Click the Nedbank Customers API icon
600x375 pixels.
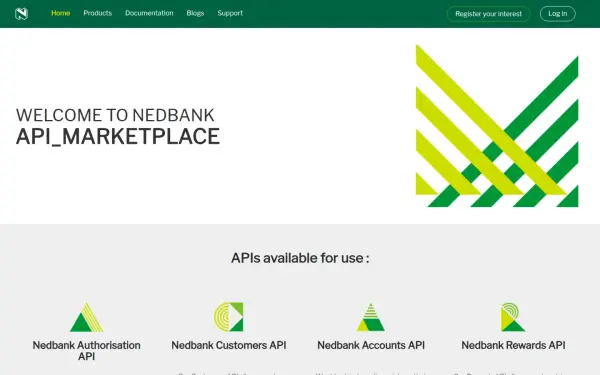[x=229, y=317]
